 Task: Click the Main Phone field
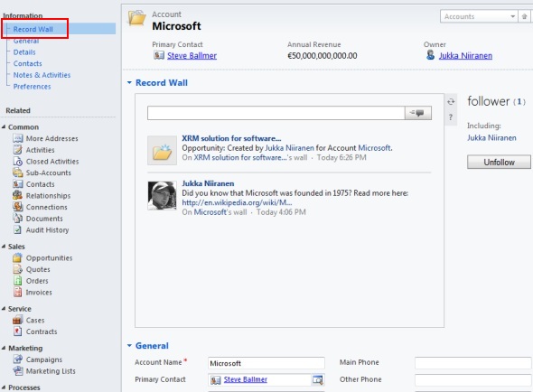tap(472, 363)
